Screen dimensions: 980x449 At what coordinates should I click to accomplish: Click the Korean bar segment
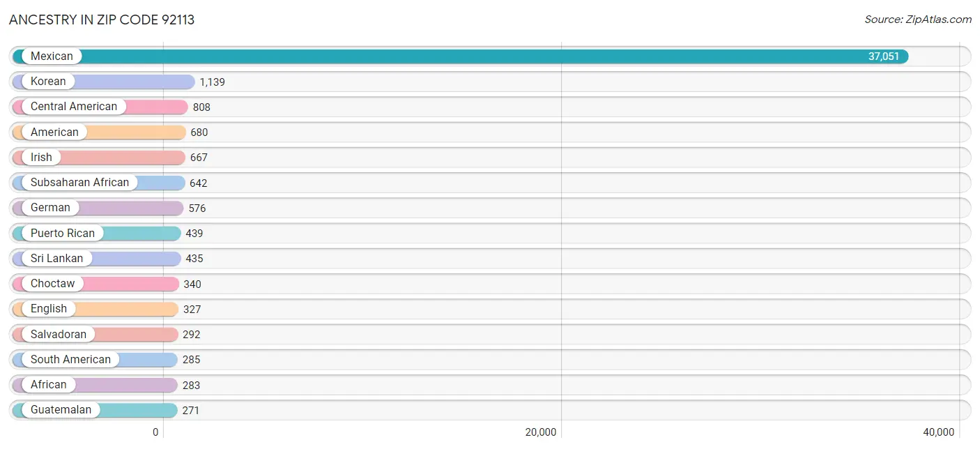[x=139, y=82]
